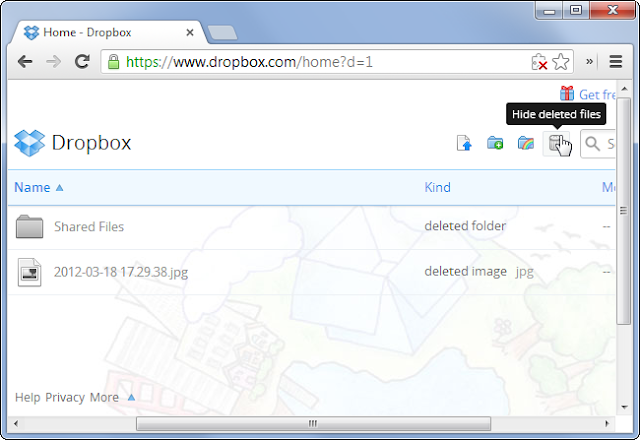The image size is (640, 440).
Task: Minimize the Chrome window
Action: (x=549, y=10)
